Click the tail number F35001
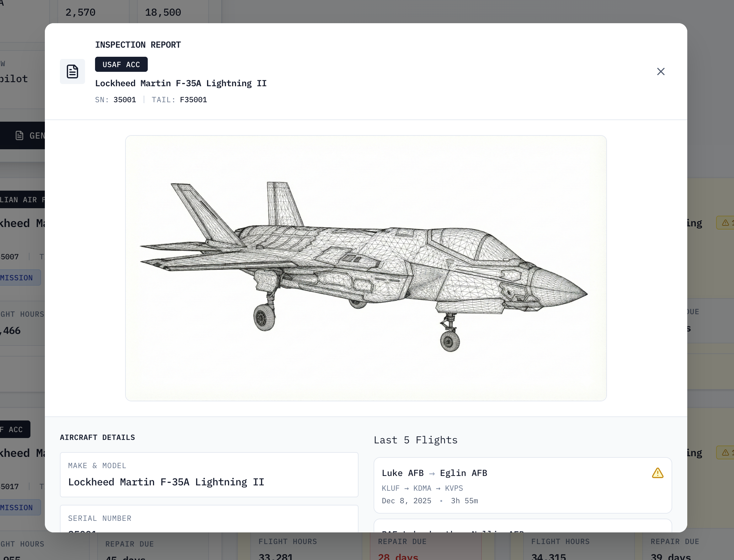This screenshot has width=734, height=560. [x=193, y=100]
